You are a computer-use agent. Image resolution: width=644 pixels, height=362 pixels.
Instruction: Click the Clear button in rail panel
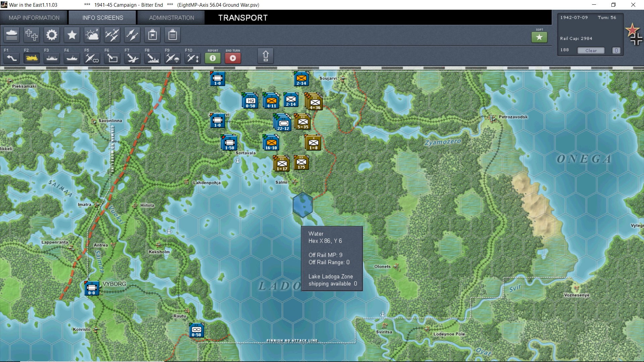591,51
